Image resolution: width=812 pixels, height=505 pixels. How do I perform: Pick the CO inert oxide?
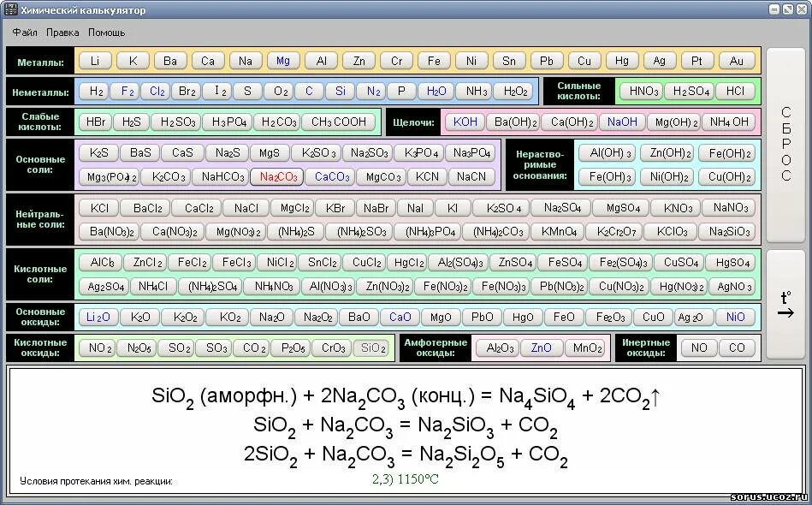pyautogui.click(x=737, y=348)
